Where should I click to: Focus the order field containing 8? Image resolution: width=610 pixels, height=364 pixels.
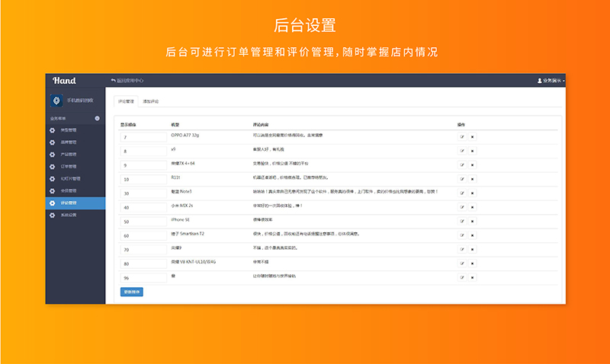(x=143, y=151)
